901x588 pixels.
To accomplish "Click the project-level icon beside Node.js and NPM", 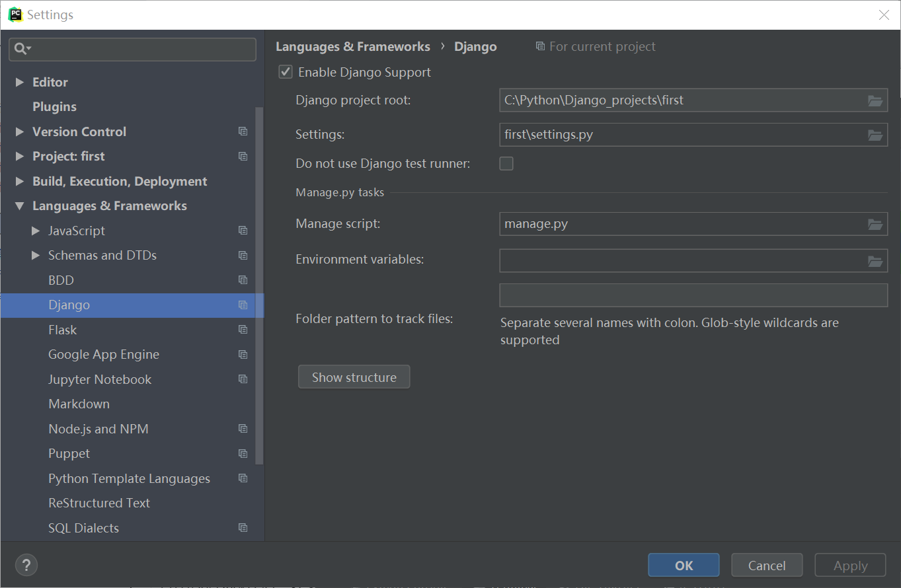I will 243,429.
